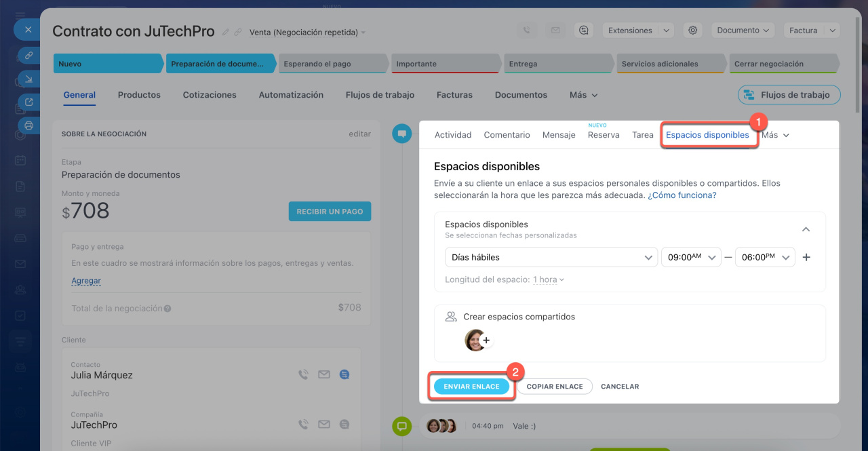Screen dimensions: 868x451
Task: Call Julia Márquez using phone icon
Action: [303, 374]
